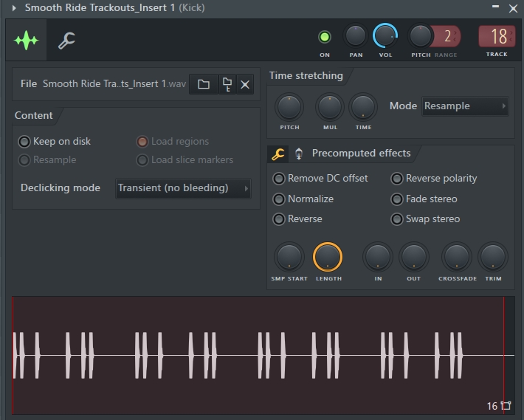The width and height of the screenshot is (524, 420).
Task: Switch to the wrench miscellaneous settings tab
Action: pos(66,41)
